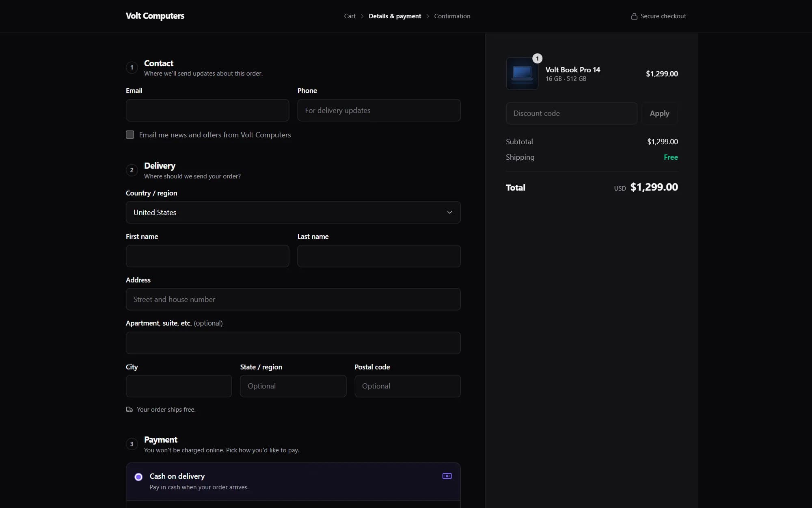Click the Contact step number circle
This screenshot has width=812, height=508.
point(132,67)
